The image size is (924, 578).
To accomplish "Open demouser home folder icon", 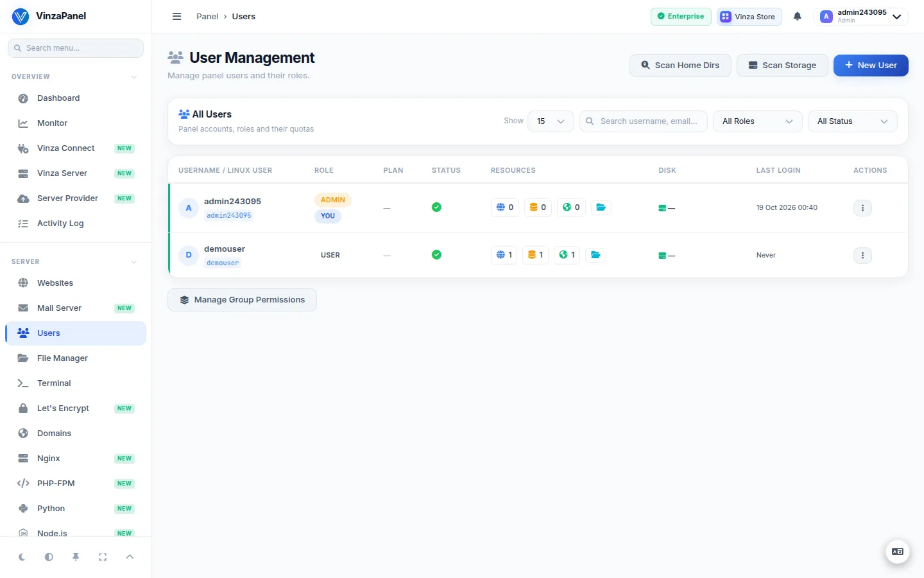I will point(595,255).
